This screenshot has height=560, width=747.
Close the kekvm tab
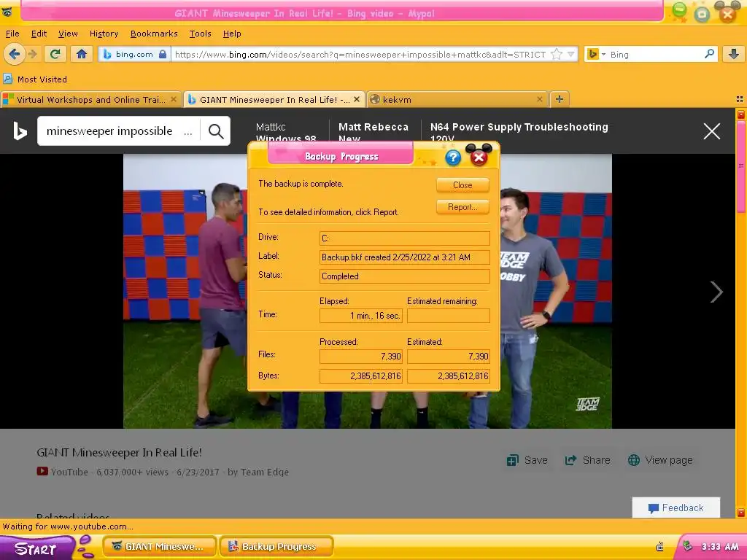pos(539,99)
